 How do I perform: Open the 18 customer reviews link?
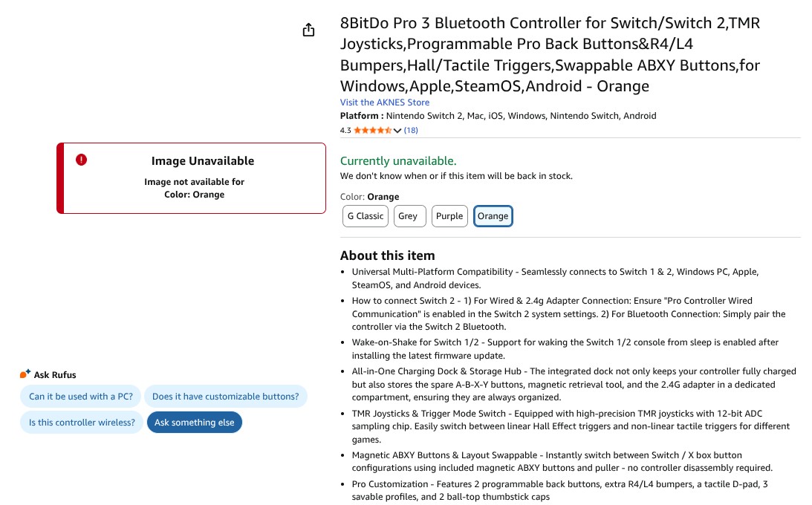coord(411,131)
